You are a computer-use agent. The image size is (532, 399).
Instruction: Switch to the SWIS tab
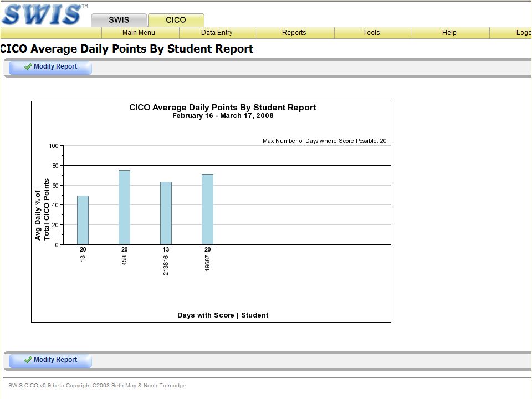pos(119,20)
